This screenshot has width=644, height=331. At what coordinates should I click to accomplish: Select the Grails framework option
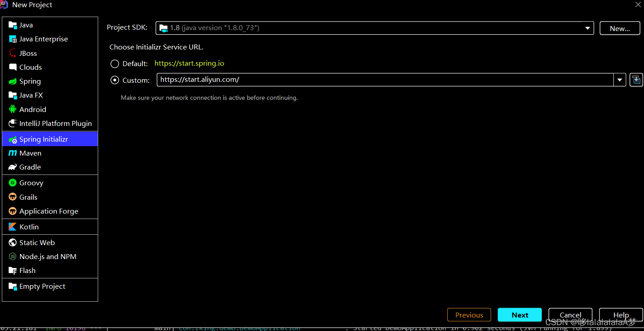27,197
